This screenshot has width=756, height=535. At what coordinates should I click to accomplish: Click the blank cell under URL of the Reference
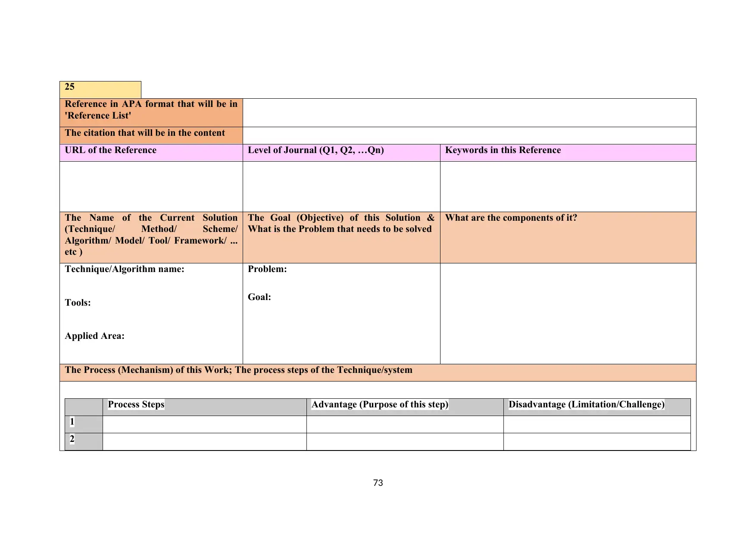[x=151, y=187]
